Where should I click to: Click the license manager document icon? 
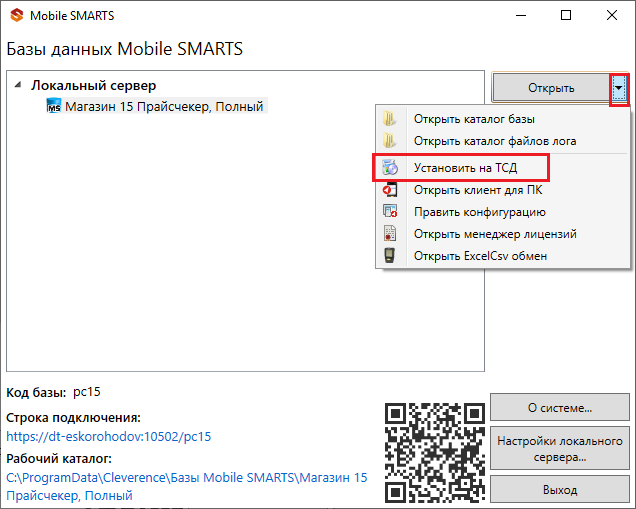click(x=390, y=233)
